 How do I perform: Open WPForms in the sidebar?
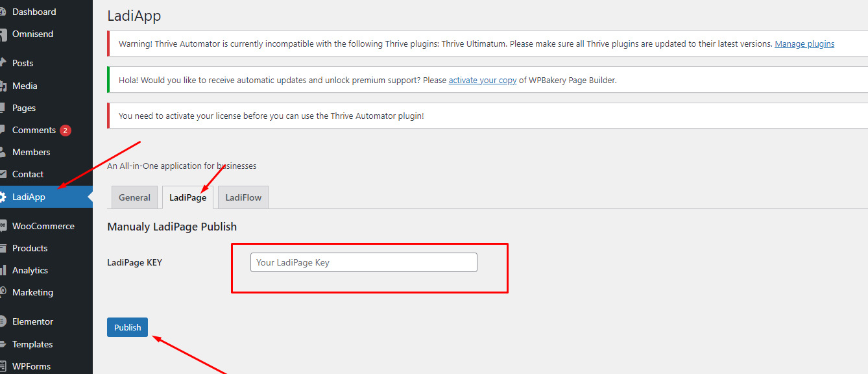(31, 366)
